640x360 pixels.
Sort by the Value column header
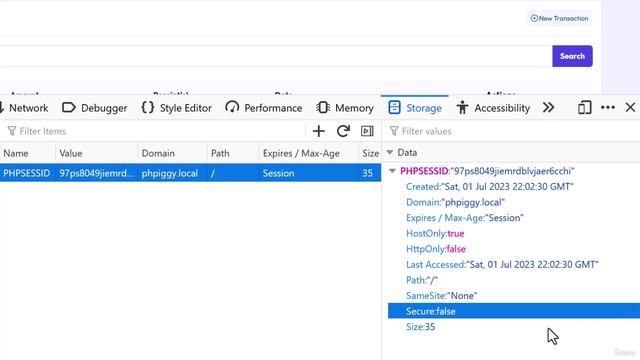[x=96, y=153]
